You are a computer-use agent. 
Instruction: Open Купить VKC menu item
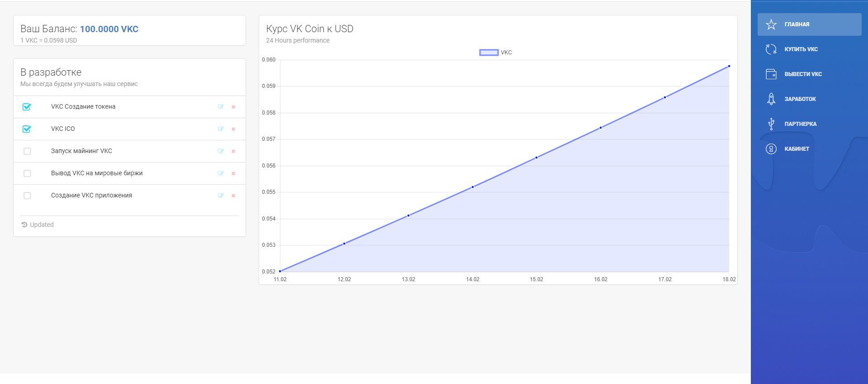(810, 49)
